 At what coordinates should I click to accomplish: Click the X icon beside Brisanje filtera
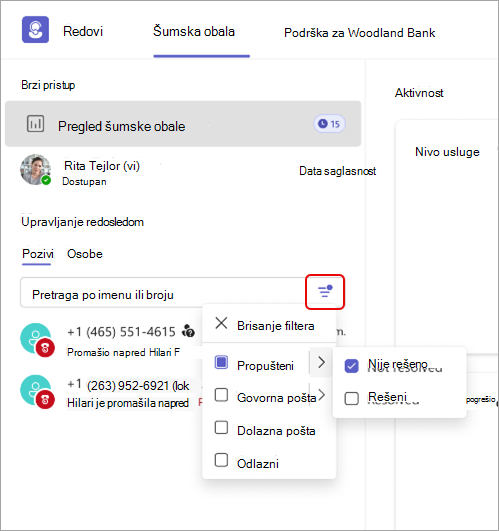coord(221,323)
